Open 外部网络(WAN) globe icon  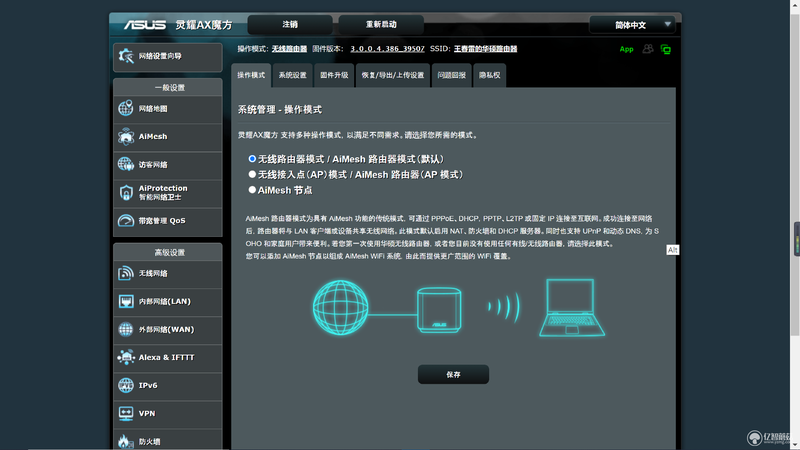(x=126, y=330)
